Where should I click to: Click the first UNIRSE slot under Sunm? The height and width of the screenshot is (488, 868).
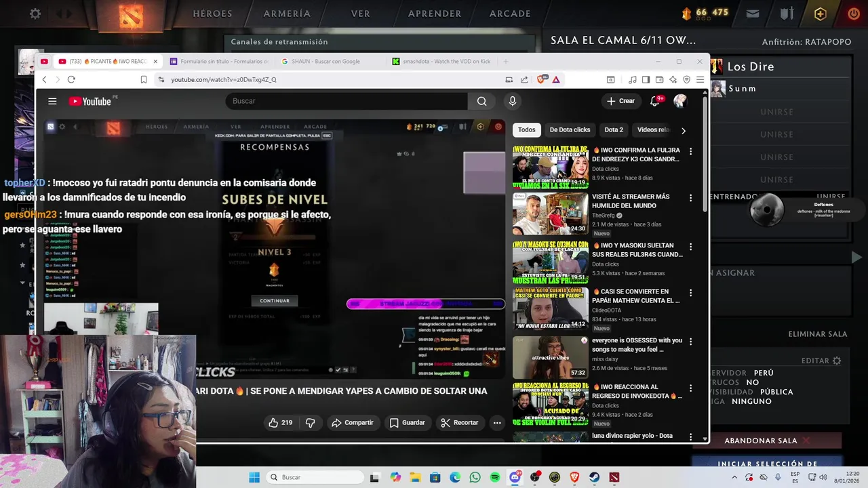[x=776, y=112]
